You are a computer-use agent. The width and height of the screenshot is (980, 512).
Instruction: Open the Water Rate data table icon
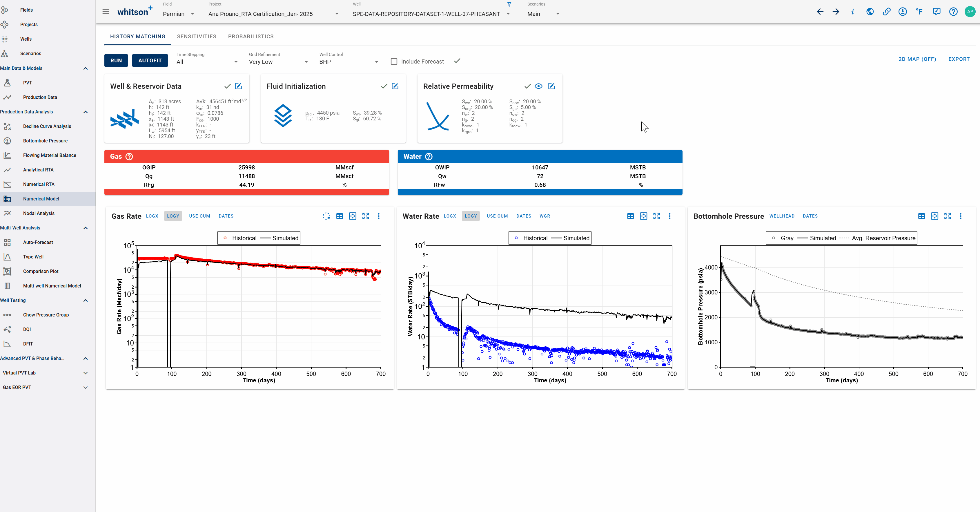pos(630,216)
